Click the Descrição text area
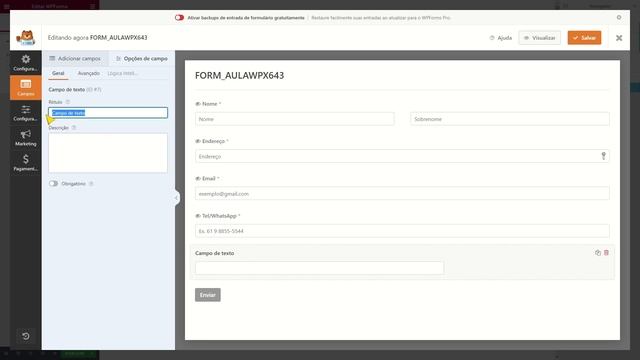The image size is (640, 360). pos(108,153)
